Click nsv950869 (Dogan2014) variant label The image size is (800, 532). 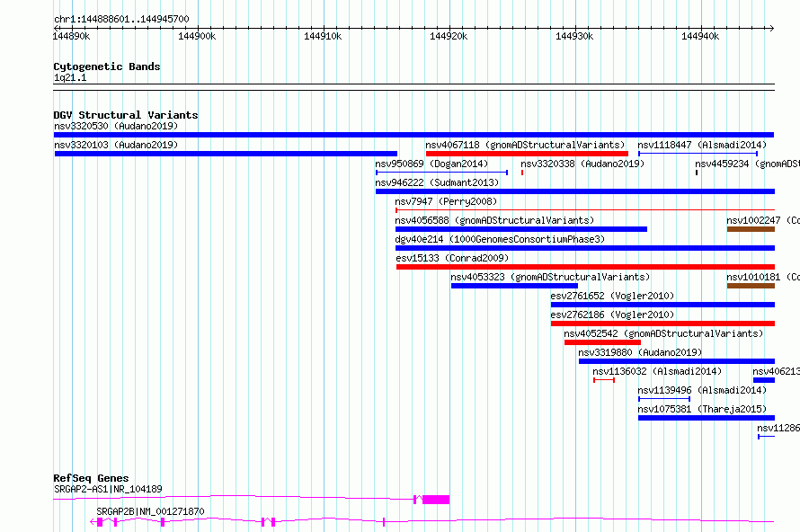431,164
